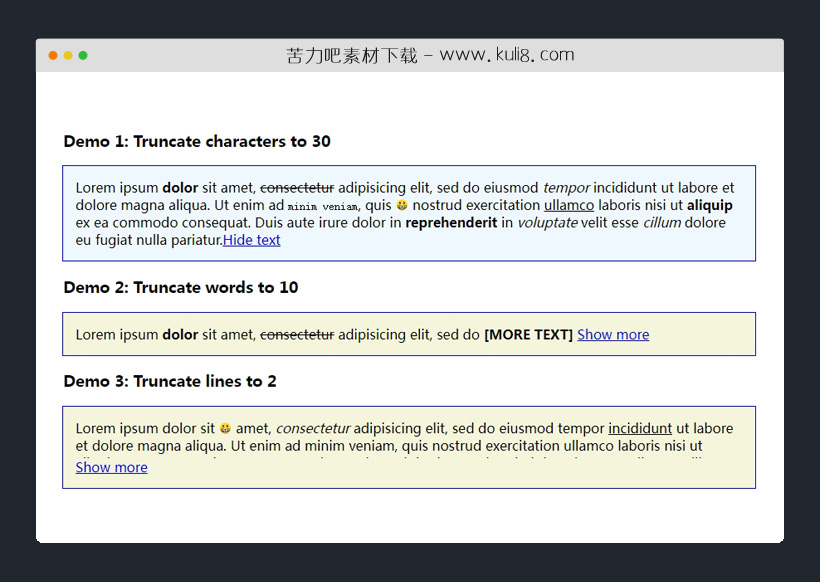This screenshot has width=820, height=582.
Task: Click the italic word voluptate
Action: coord(547,222)
